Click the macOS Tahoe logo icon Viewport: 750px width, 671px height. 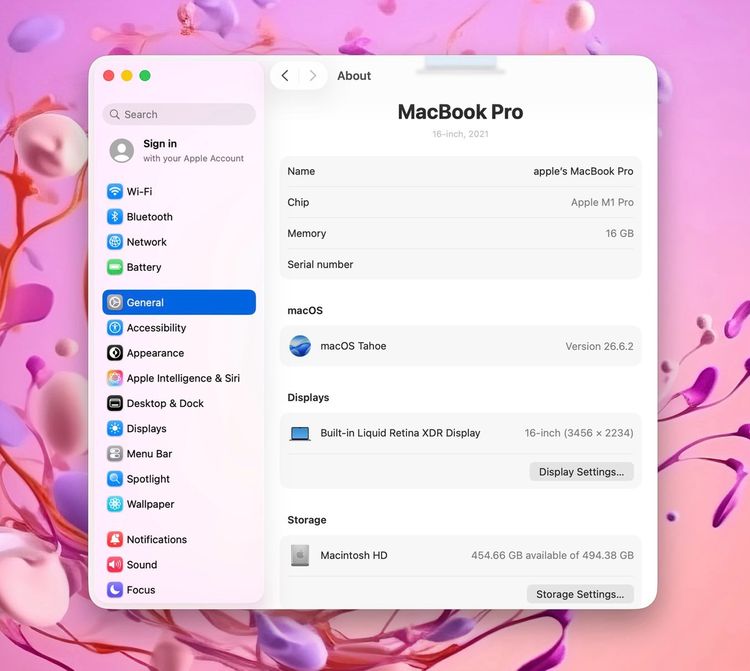(x=300, y=346)
